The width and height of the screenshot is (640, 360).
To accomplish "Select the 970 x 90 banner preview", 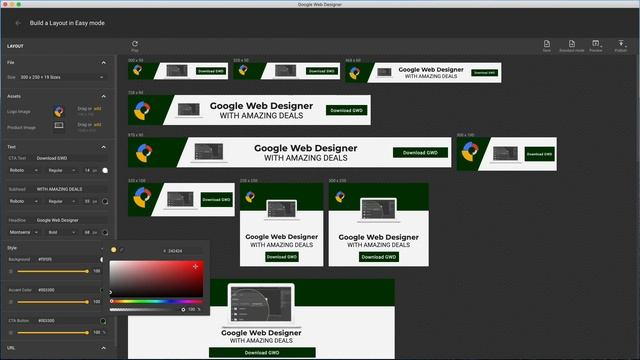I will click(x=290, y=152).
